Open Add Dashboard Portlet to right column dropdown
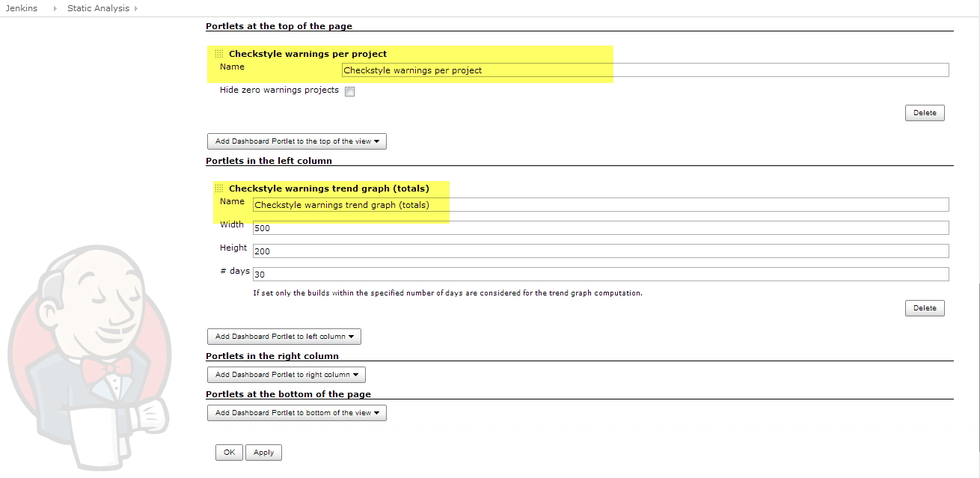Viewport: 980px width, 478px height. click(x=286, y=374)
